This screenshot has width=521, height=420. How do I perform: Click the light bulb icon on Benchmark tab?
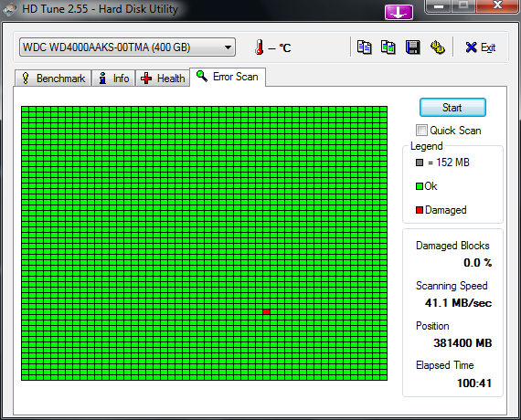[x=26, y=78]
